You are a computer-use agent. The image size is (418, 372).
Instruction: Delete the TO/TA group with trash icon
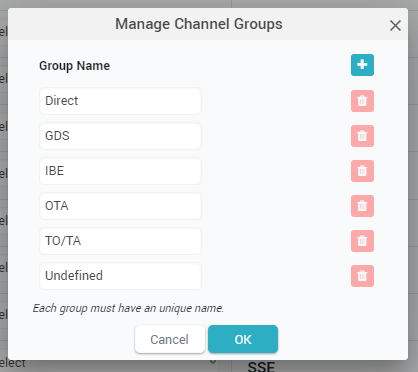tap(362, 241)
